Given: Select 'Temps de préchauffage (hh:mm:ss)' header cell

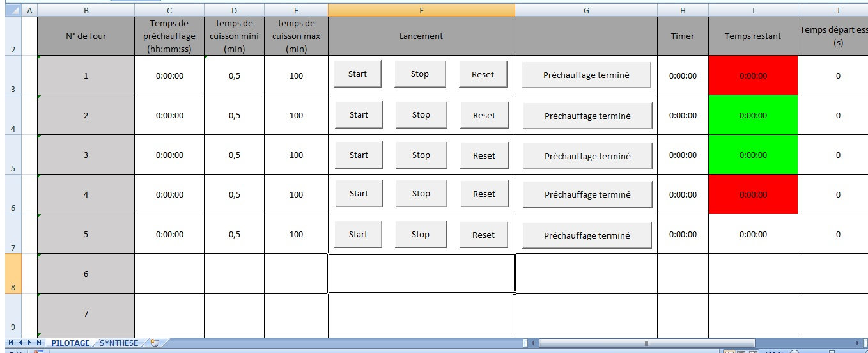Looking at the screenshot, I should [x=169, y=36].
